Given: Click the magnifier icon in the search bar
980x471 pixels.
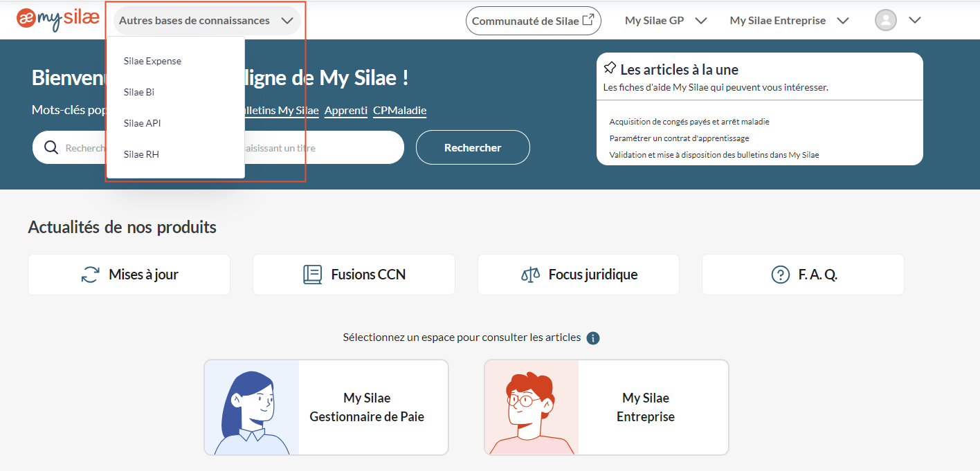Looking at the screenshot, I should pyautogui.click(x=51, y=147).
